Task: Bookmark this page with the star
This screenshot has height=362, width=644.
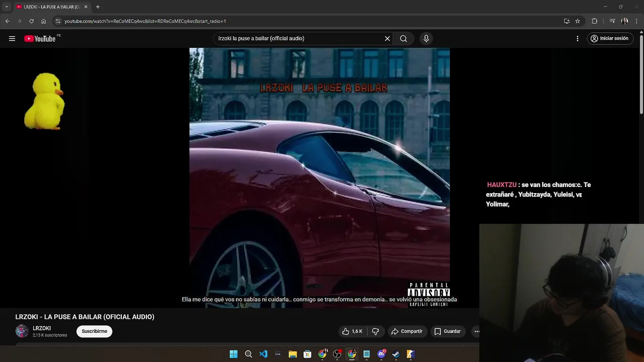Action: click(x=578, y=21)
